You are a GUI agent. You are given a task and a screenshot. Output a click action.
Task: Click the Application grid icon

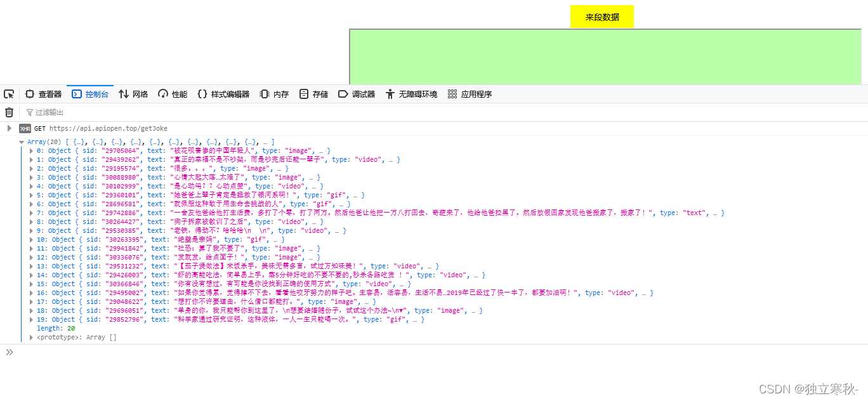[x=452, y=93]
